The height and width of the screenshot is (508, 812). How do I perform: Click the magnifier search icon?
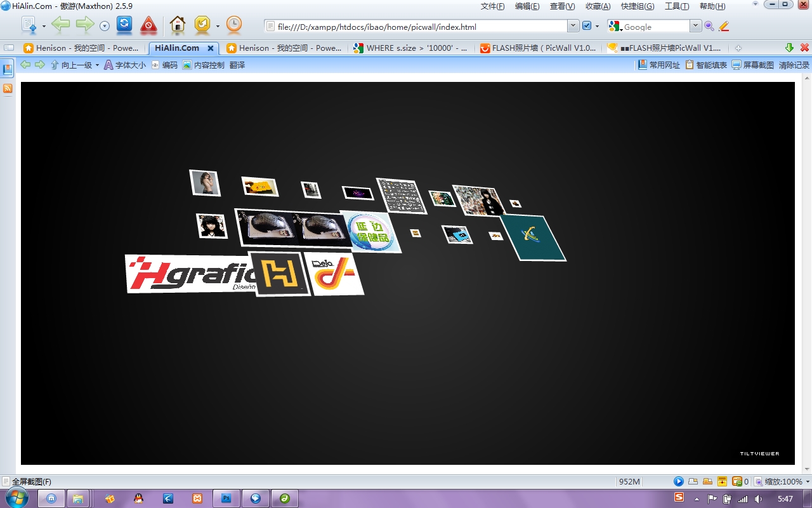(x=709, y=26)
